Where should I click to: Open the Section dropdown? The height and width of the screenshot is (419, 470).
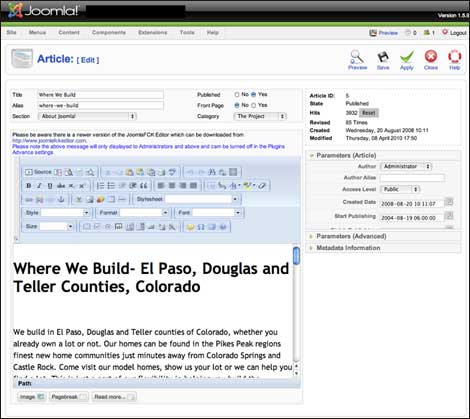coord(87,116)
